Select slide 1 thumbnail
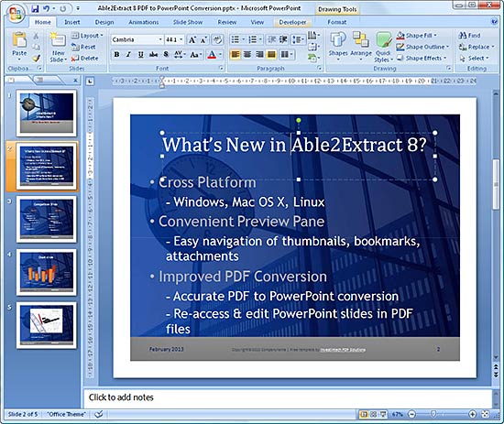The image size is (504, 424). click(x=47, y=113)
